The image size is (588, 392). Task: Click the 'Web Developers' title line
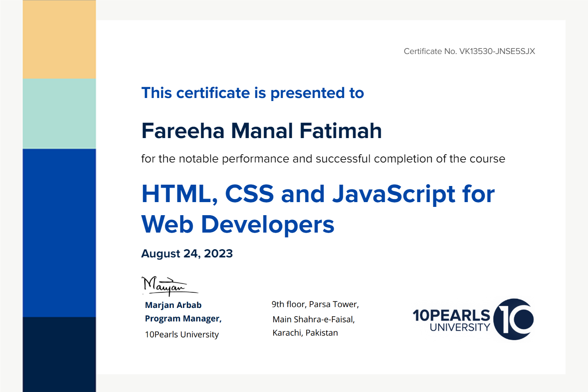[238, 225]
